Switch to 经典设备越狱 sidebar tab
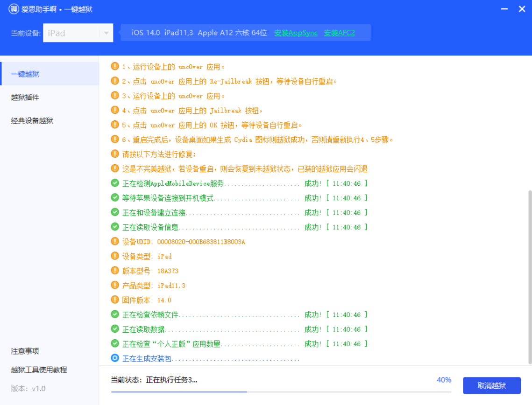The height and width of the screenshot is (405, 532). (32, 121)
